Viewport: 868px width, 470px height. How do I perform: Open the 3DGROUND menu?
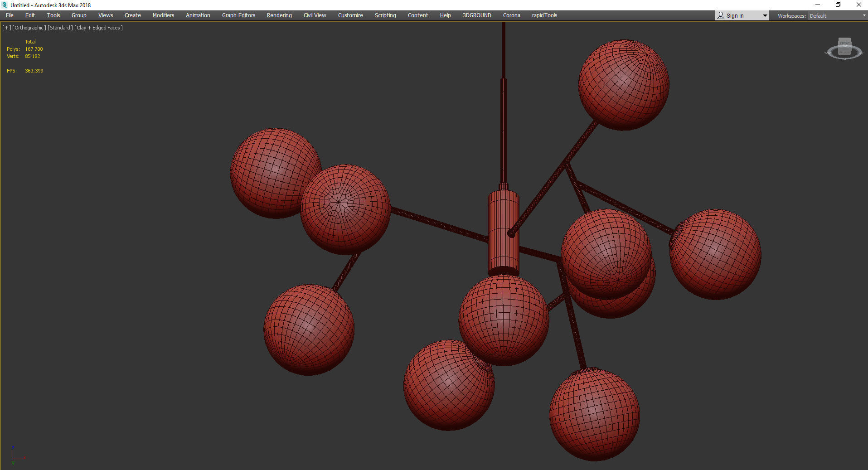click(x=477, y=15)
